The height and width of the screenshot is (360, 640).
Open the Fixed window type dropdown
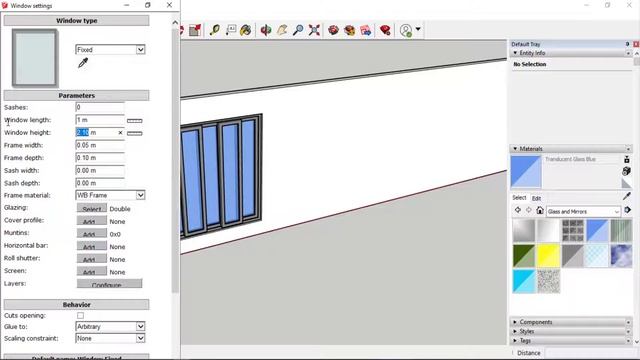click(110, 49)
